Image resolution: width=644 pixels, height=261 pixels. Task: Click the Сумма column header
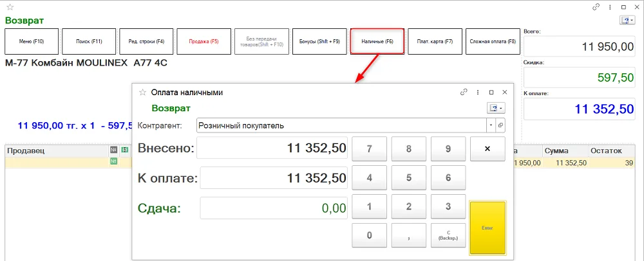click(565, 150)
